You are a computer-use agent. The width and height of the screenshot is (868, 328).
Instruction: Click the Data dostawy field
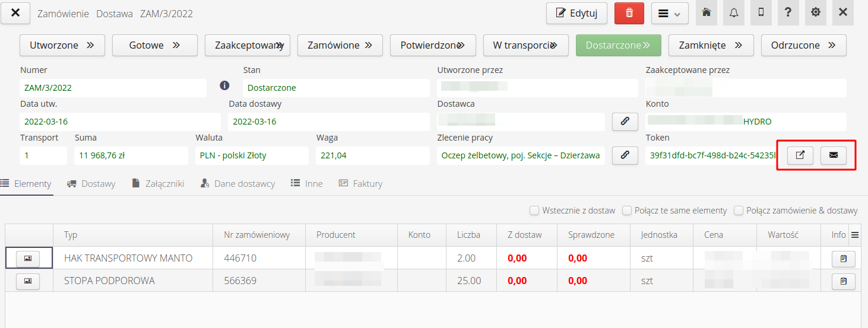coord(329,122)
